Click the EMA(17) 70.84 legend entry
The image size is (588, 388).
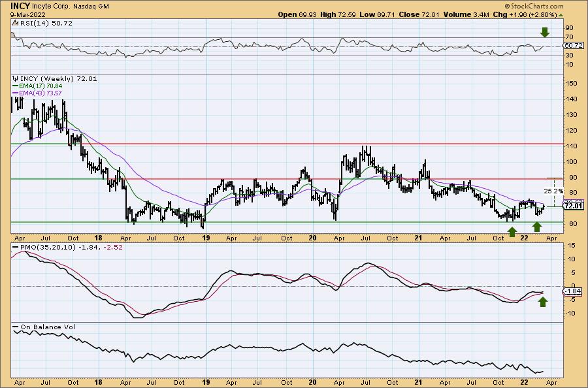point(41,86)
